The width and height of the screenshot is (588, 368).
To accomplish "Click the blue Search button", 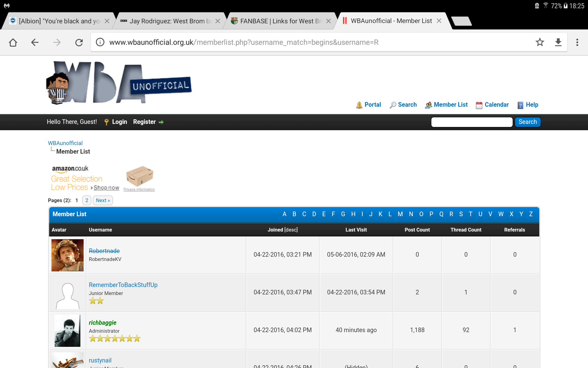I will (x=528, y=122).
